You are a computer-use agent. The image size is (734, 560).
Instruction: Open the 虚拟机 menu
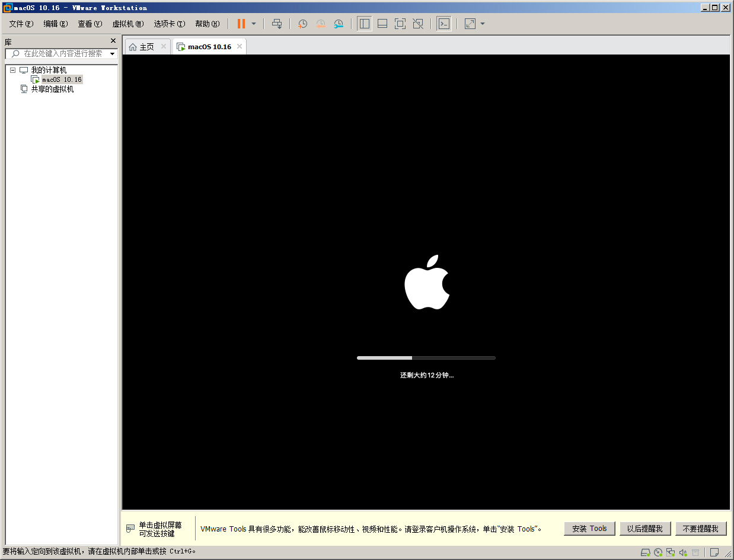(128, 24)
